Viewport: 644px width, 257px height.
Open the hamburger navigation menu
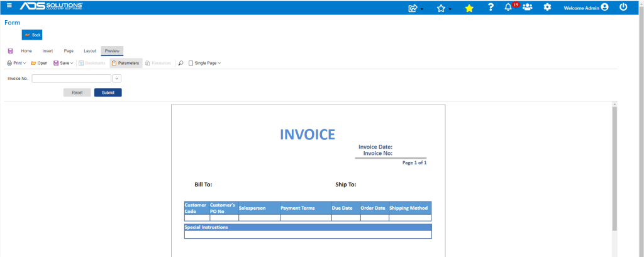9,5
